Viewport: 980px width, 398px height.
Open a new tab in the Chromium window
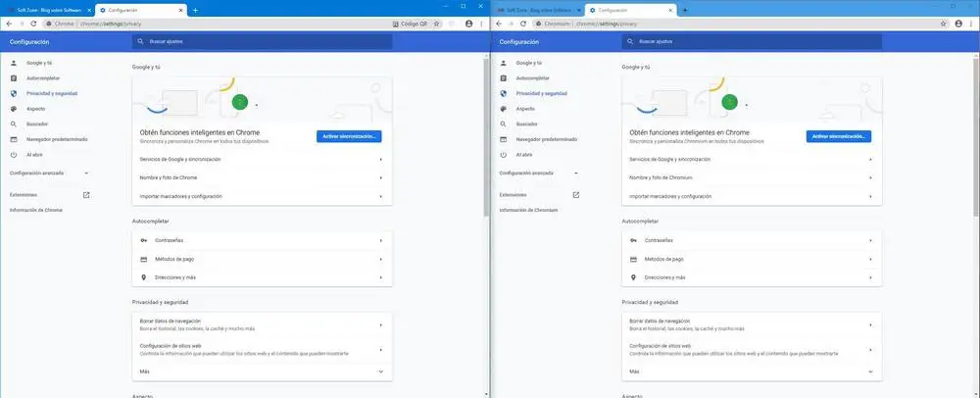(685, 10)
